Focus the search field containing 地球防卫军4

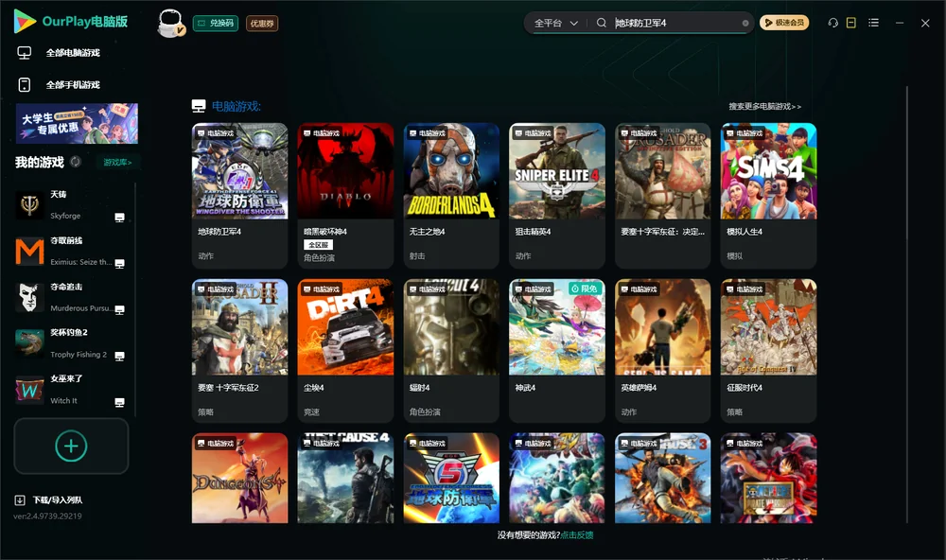point(675,23)
